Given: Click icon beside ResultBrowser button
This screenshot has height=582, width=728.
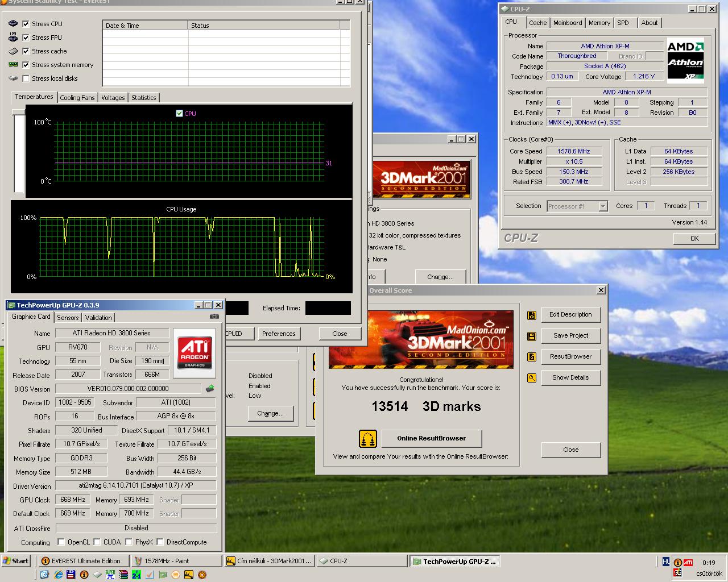Looking at the screenshot, I should pyautogui.click(x=532, y=357).
